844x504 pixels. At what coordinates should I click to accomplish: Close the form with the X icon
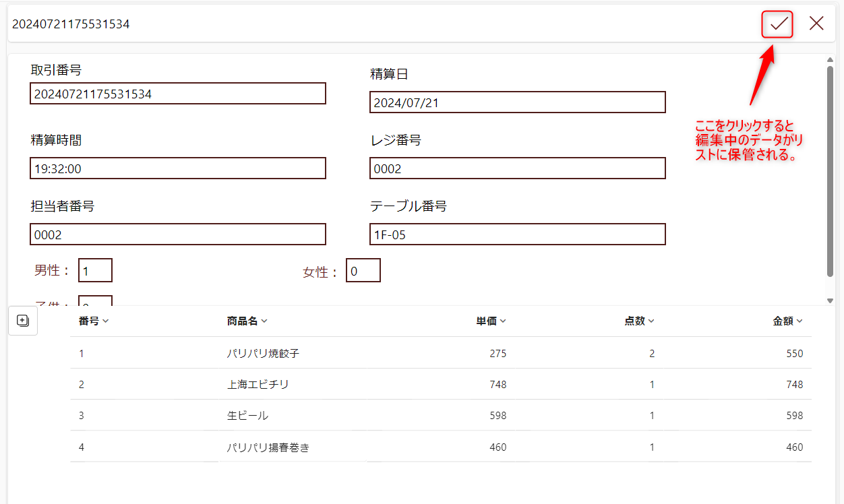[816, 24]
